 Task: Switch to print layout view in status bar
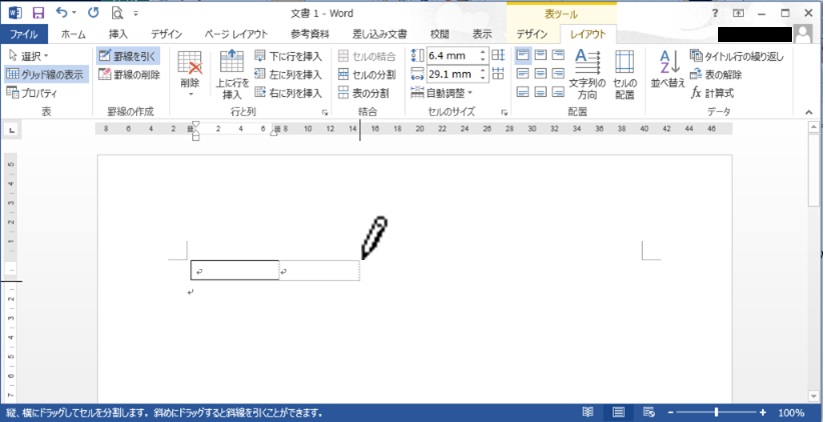point(619,413)
